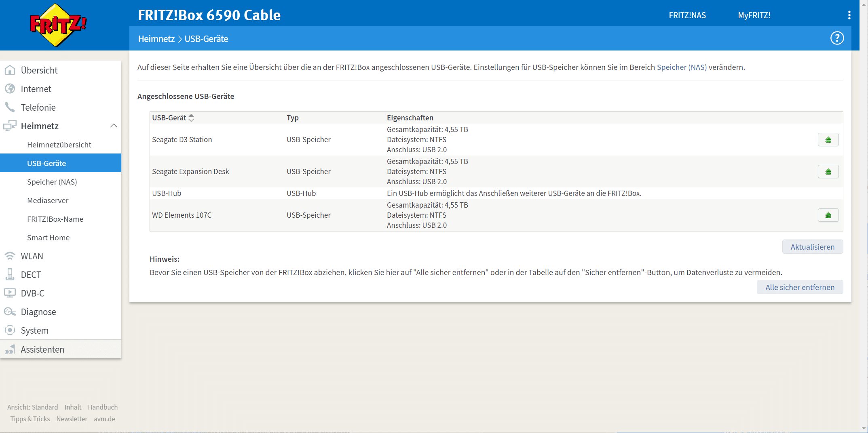868x433 pixels.
Task: Go to Smart Home submenu
Action: pos(48,238)
